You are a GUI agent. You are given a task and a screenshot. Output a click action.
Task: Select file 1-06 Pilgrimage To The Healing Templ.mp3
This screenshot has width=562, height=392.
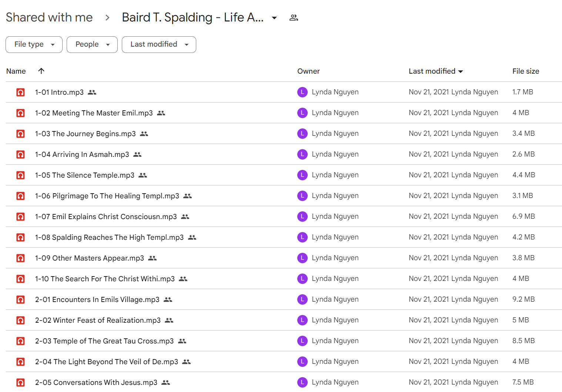pos(107,196)
